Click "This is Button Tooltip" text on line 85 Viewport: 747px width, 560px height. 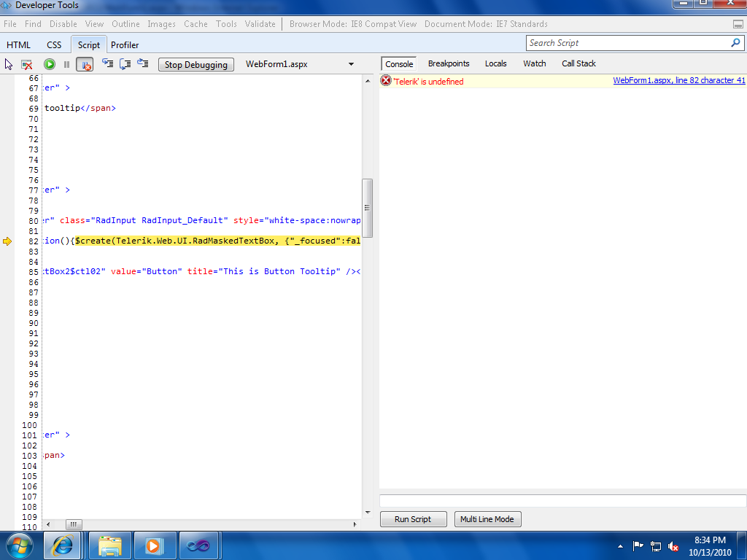pos(279,271)
